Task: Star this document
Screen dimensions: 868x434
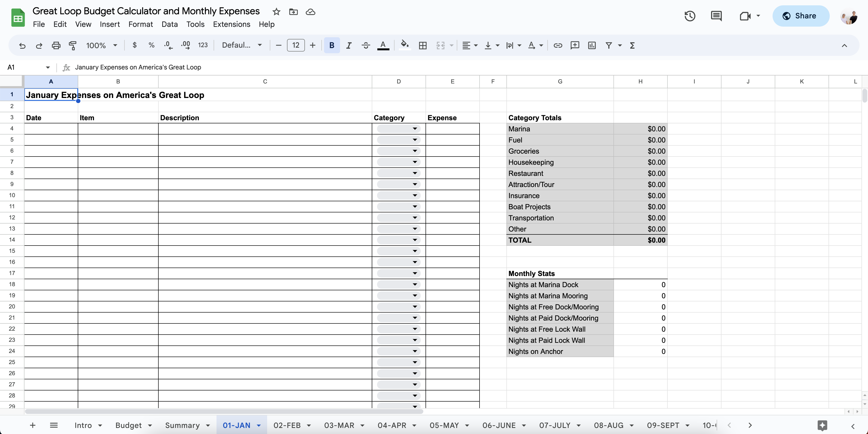Action: pos(276,12)
